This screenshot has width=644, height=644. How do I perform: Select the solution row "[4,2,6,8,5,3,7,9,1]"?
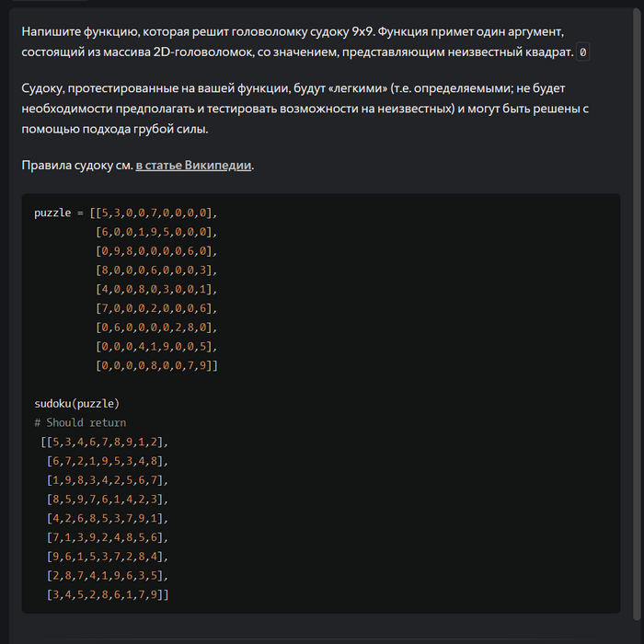click(108, 519)
